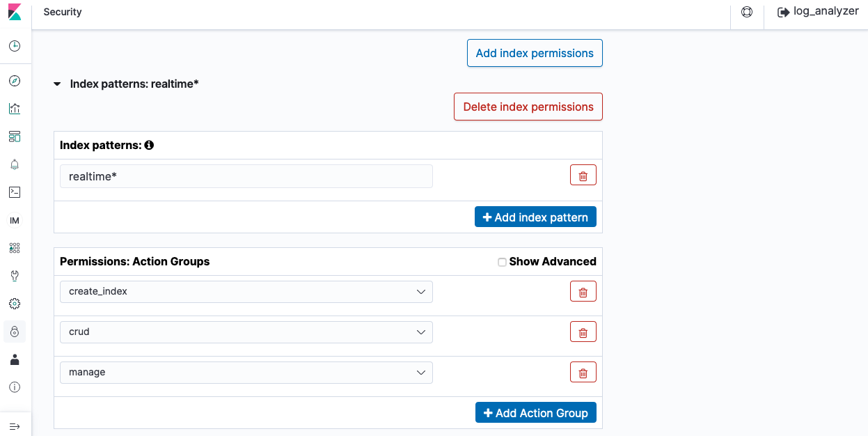The height and width of the screenshot is (436, 868).
Task: Open the Alerting bell icon
Action: 15,164
